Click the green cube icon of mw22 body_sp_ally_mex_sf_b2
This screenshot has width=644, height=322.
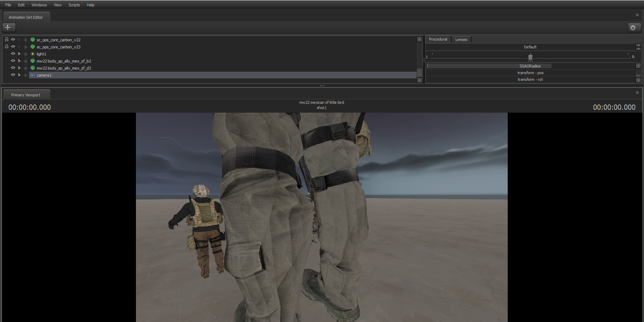pyautogui.click(x=32, y=61)
